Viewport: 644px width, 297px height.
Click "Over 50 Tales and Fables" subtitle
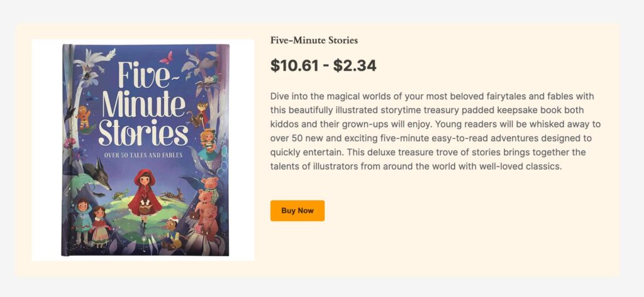[x=143, y=156]
